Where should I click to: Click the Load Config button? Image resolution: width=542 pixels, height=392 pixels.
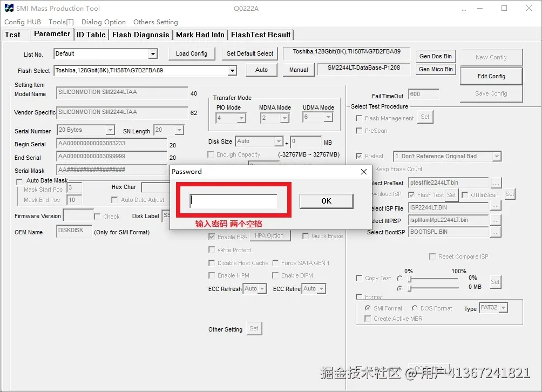tap(192, 53)
